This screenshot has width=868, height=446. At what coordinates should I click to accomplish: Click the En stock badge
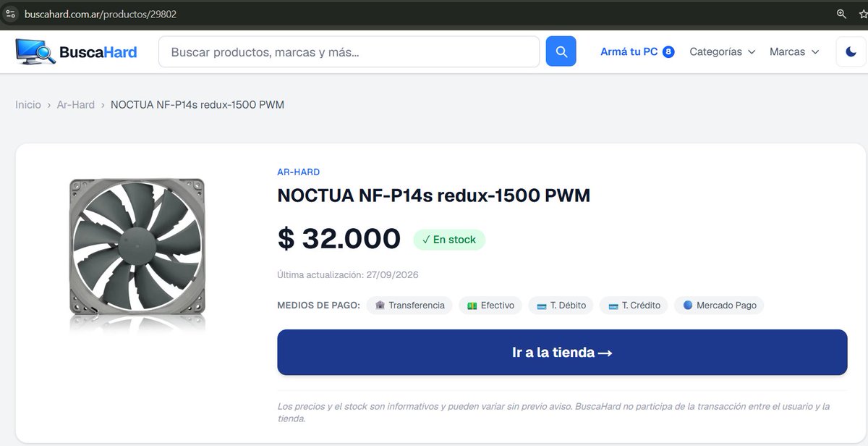click(x=449, y=240)
